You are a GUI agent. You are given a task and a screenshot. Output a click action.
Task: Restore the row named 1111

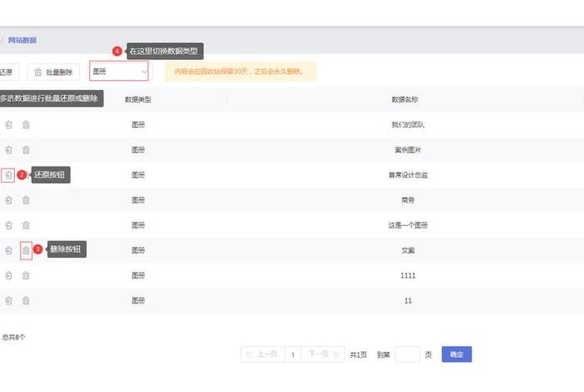8,275
